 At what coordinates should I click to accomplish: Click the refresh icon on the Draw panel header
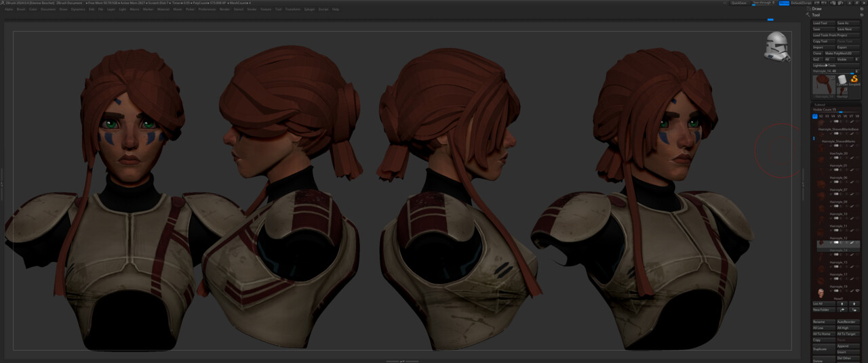pyautogui.click(x=861, y=9)
